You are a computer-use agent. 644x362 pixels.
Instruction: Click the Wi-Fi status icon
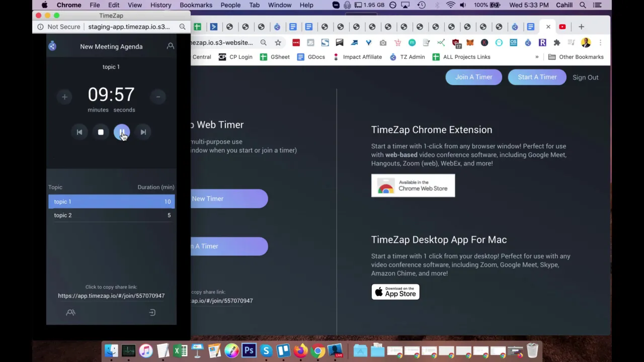click(451, 5)
